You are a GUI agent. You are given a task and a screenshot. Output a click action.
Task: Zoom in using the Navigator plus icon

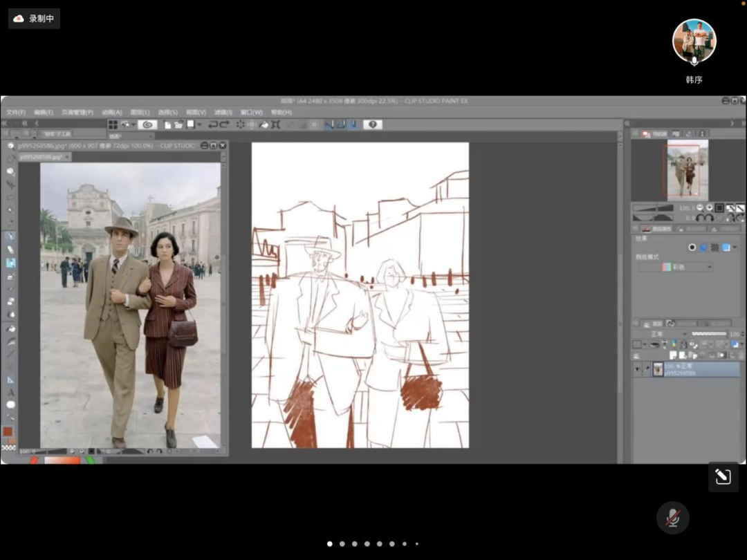click(709, 207)
